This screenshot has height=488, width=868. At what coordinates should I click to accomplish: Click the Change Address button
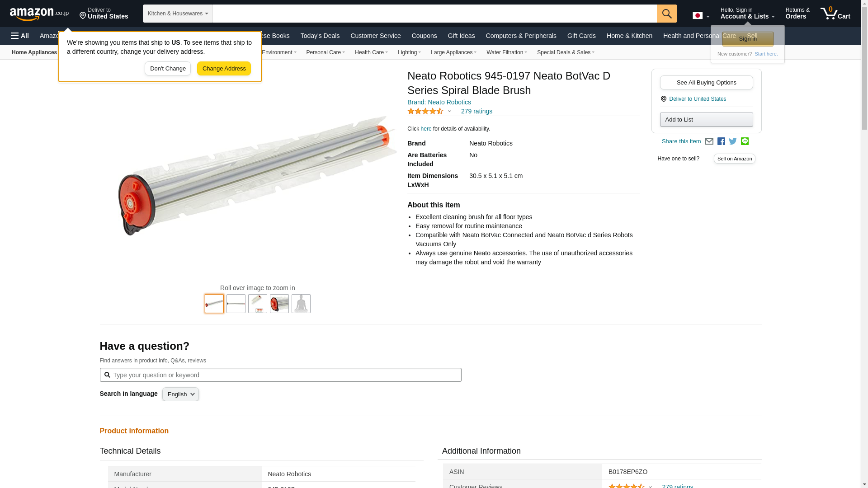224,69
